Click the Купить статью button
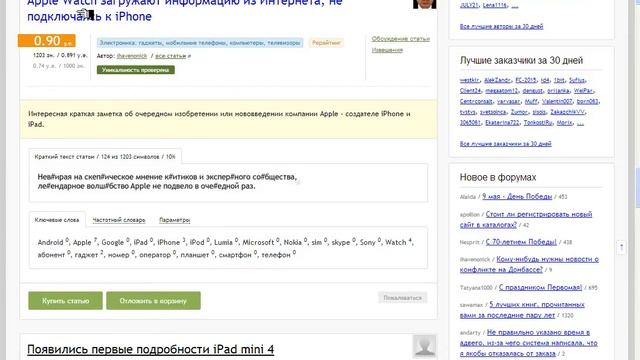Viewport: 640px width, 360px height. 65,301
